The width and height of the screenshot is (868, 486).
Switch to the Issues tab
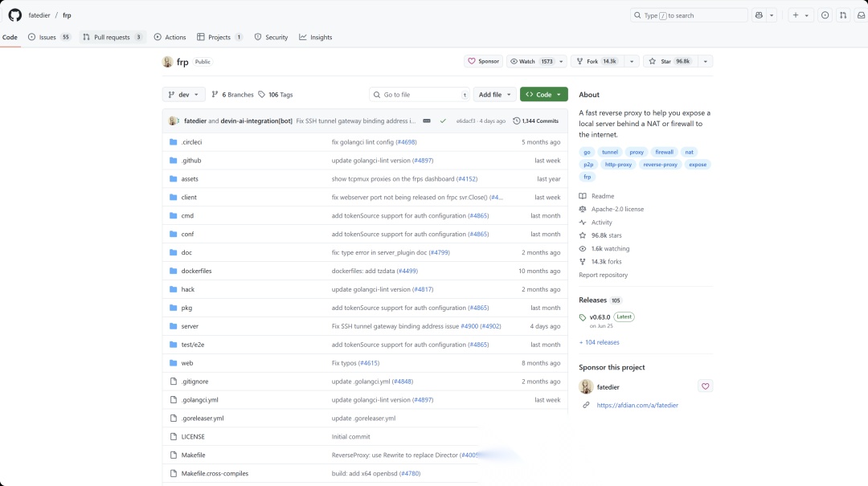pyautogui.click(x=49, y=37)
